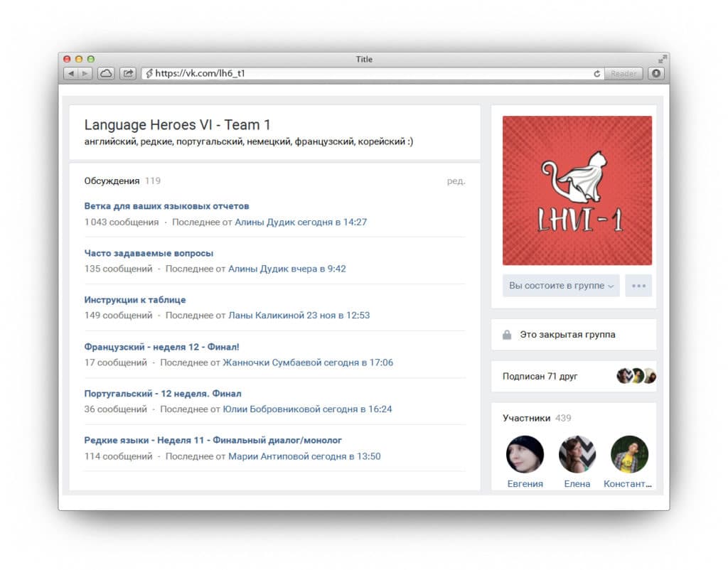Click the friends' avatar cluster in the subscribed box
The height and width of the screenshot is (570, 728).
pos(636,375)
